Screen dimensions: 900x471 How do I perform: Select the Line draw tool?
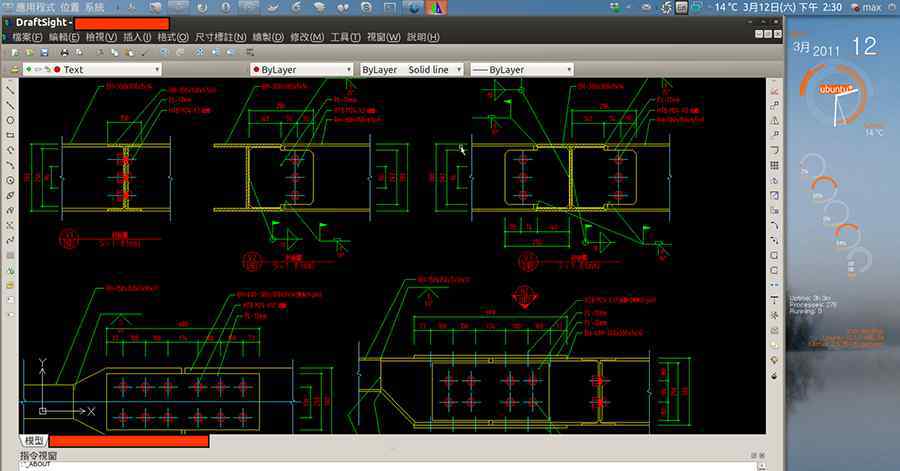pyautogui.click(x=10, y=91)
